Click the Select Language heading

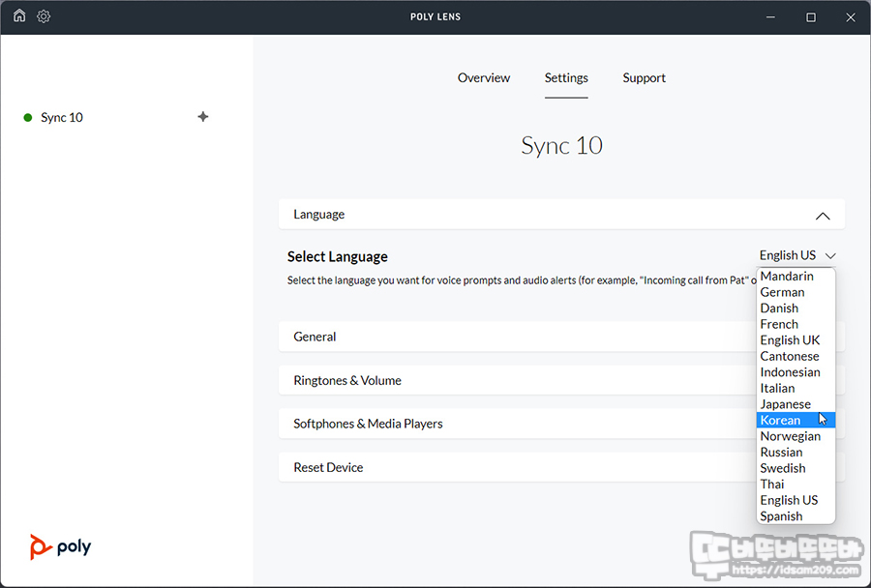tap(337, 256)
